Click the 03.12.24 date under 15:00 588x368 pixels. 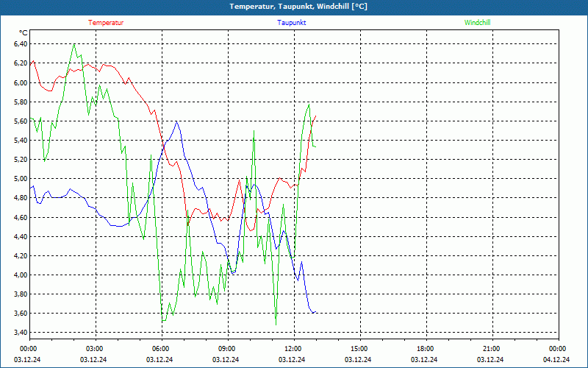(x=358, y=359)
